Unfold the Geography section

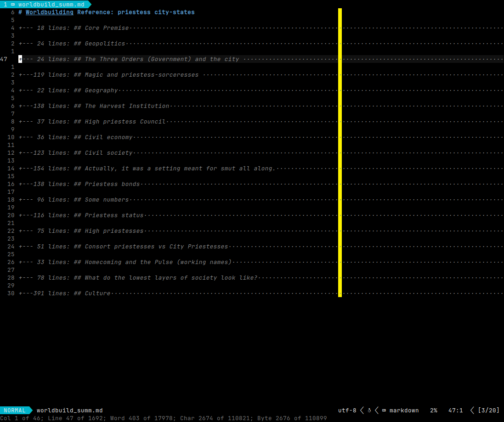coord(261,90)
